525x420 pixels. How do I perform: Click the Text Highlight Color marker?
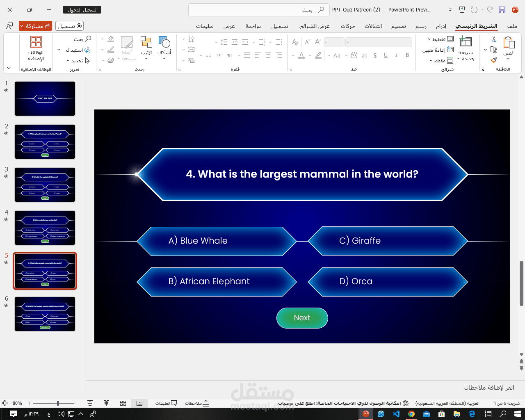coord(318,55)
